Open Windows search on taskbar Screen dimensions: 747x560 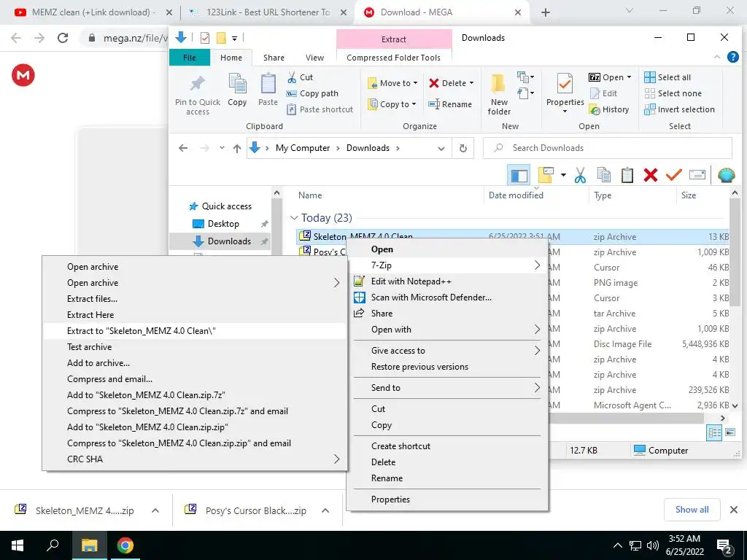[x=53, y=545]
